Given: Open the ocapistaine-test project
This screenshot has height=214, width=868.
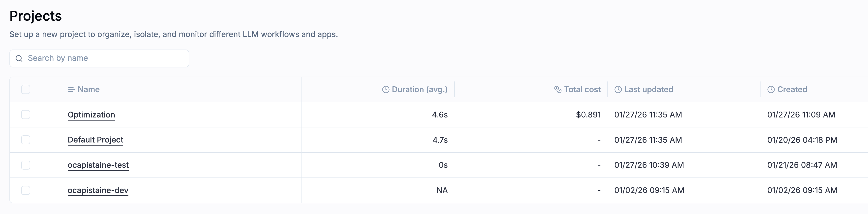Looking at the screenshot, I should point(98,165).
